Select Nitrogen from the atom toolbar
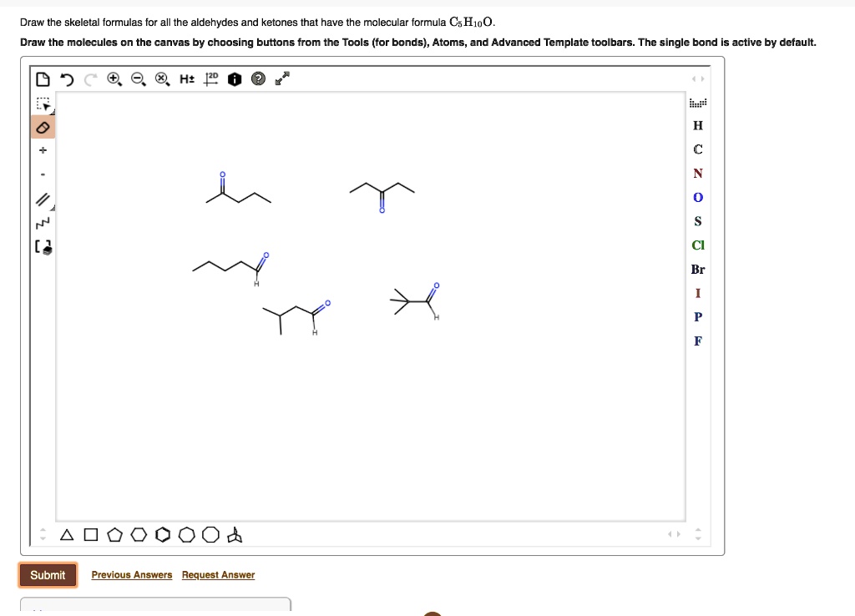This screenshot has width=855, height=616. click(x=698, y=173)
